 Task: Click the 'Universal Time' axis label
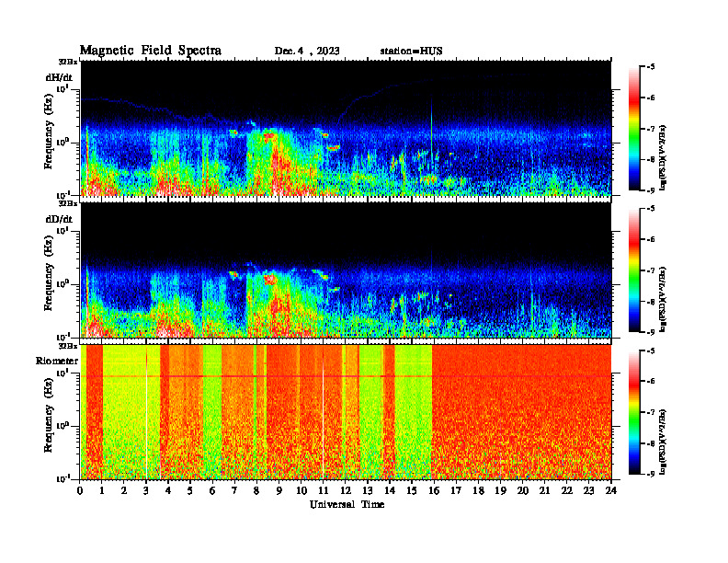point(347,504)
